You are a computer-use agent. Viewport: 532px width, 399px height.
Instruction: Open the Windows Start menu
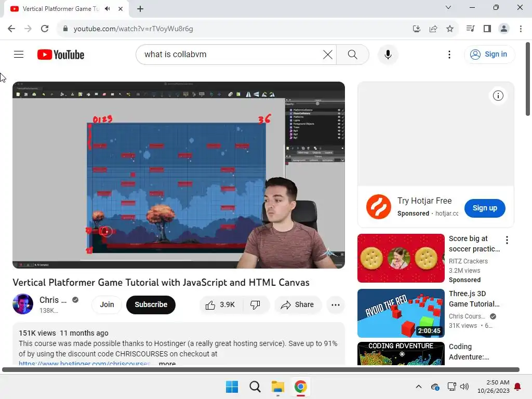pyautogui.click(x=232, y=387)
